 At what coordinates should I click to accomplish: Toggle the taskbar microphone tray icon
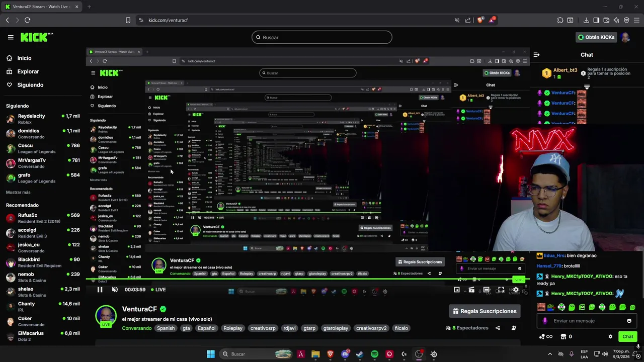point(572,354)
